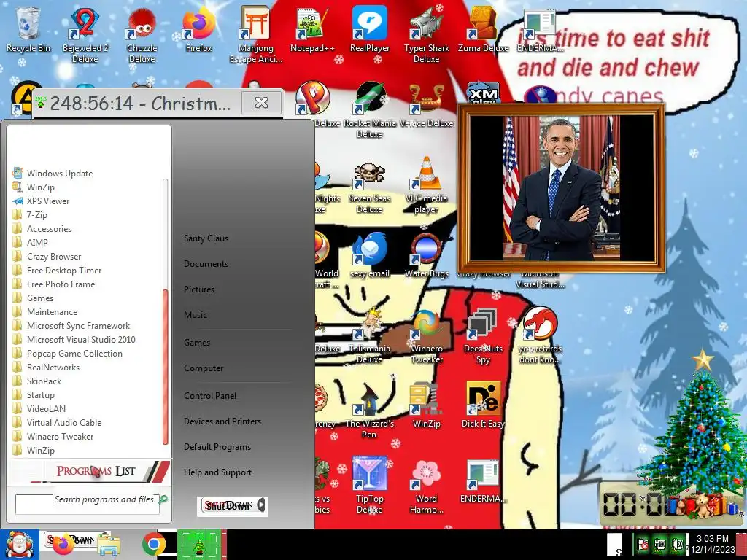Open shut down options arrow
The image size is (747, 560).
pyautogui.click(x=261, y=506)
